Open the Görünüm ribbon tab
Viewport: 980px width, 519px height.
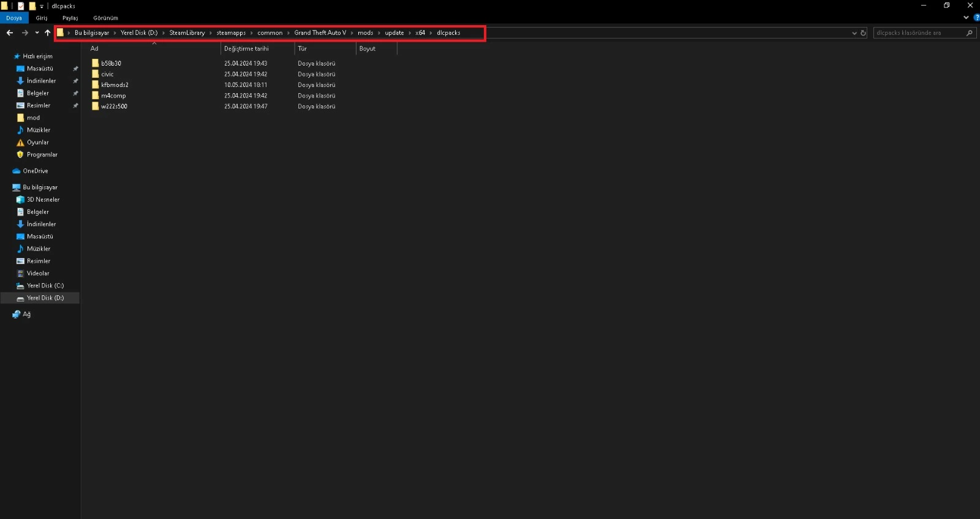106,18
